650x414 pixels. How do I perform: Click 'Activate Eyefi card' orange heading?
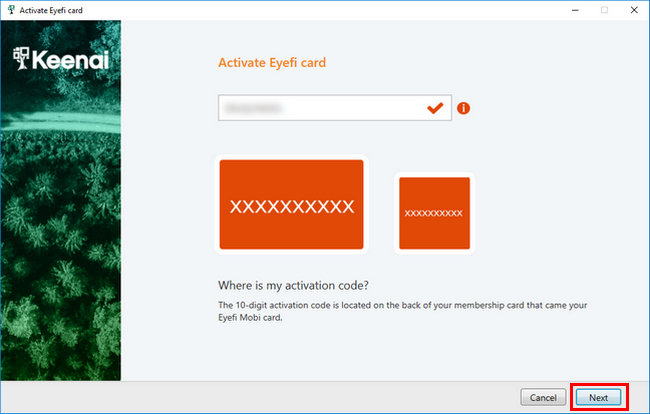272,63
